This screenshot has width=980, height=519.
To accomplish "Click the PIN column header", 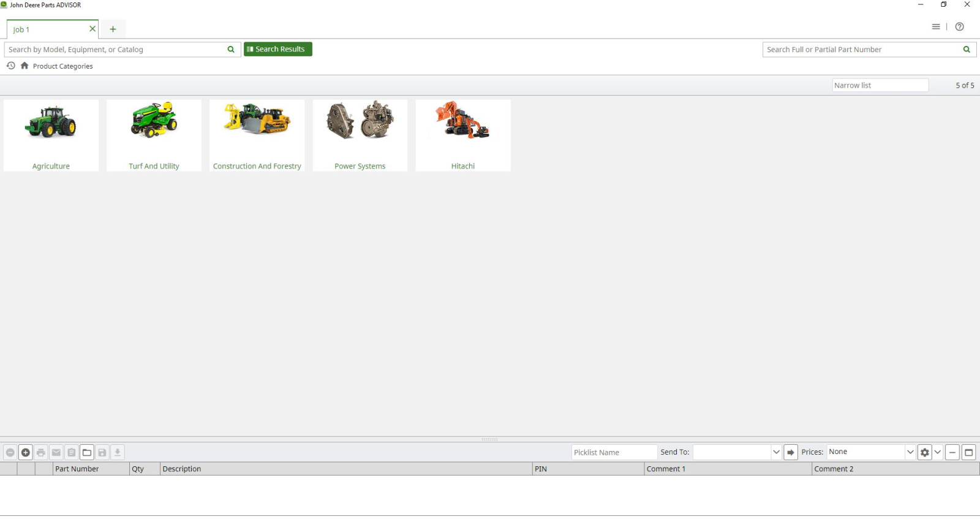I will 588,469.
